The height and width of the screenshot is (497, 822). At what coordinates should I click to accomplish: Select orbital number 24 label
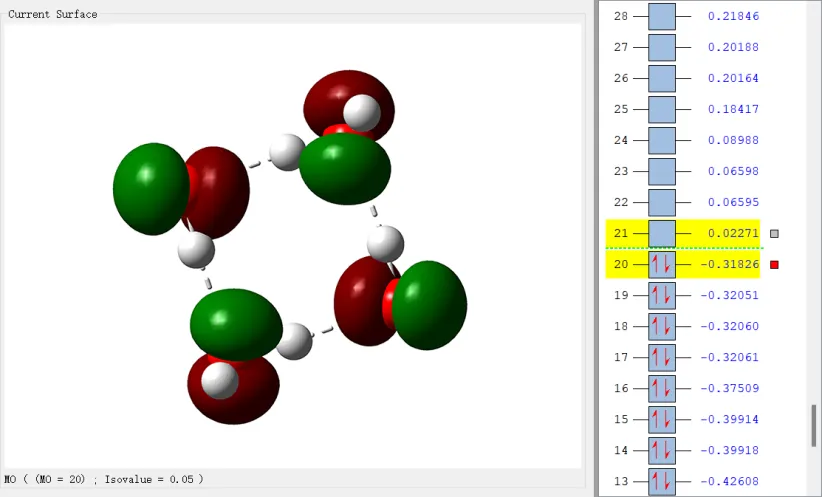[621, 141]
